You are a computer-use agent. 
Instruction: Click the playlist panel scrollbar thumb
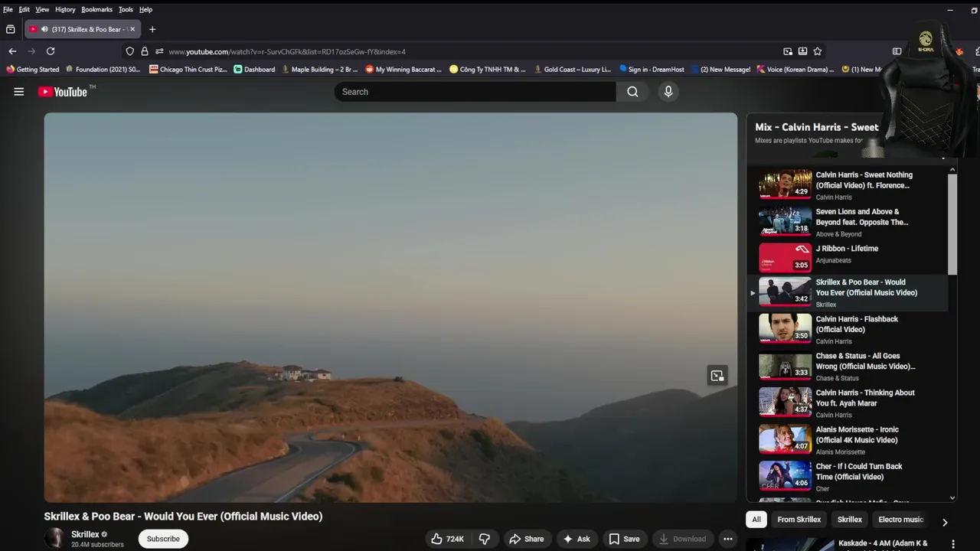[952, 223]
